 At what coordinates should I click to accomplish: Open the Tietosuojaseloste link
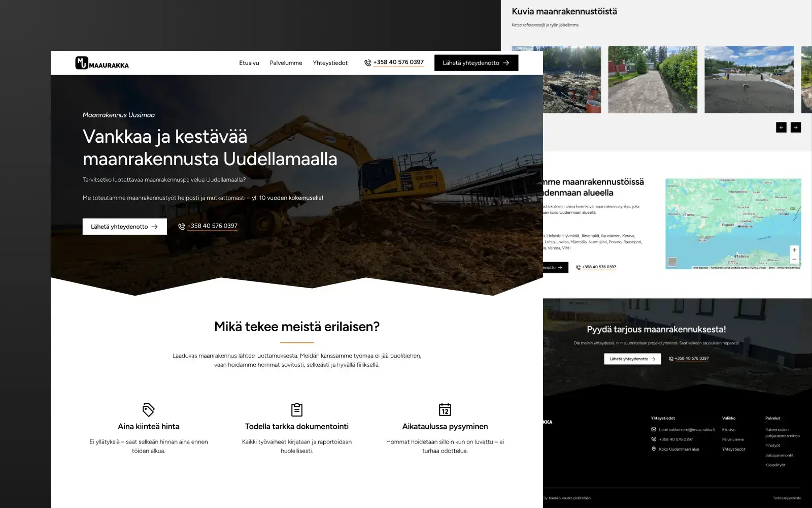pyautogui.click(x=787, y=498)
